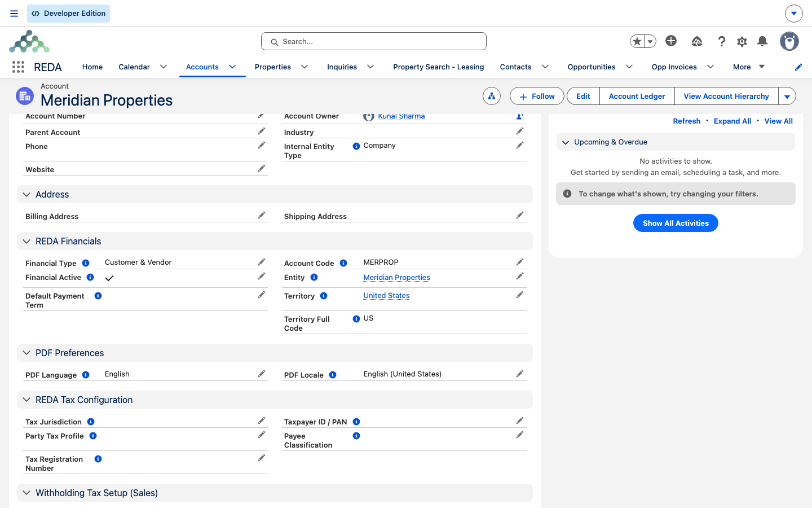This screenshot has width=812, height=508.
Task: Open the Notifications bell
Action: [x=762, y=41]
